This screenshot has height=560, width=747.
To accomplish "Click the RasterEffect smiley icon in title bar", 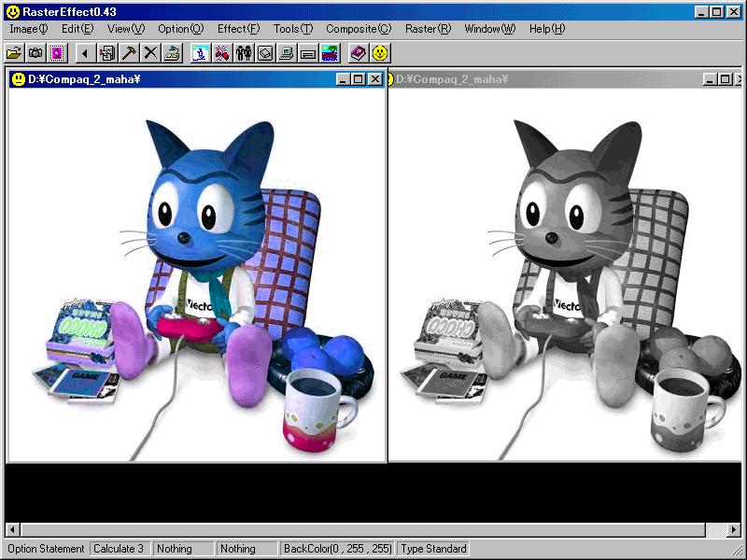I will 13,12.
